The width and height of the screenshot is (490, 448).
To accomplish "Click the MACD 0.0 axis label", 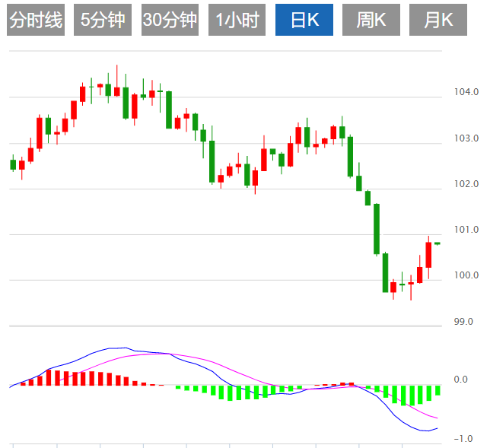I will click(x=460, y=380).
